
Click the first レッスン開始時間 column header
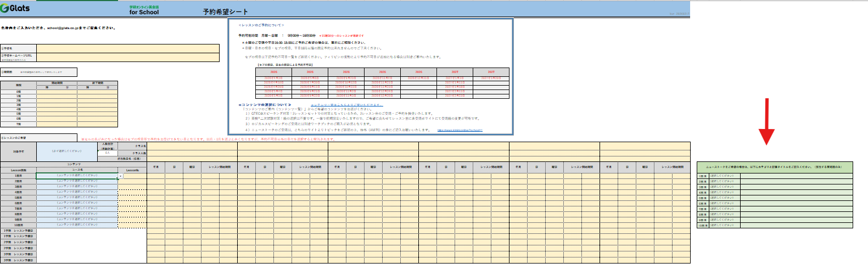[220, 166]
